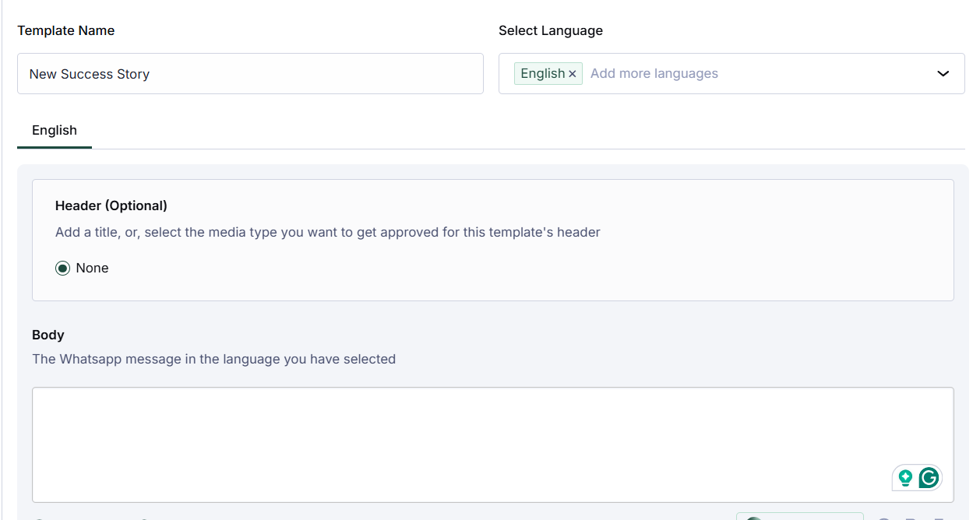Image resolution: width=980 pixels, height=520 pixels.
Task: Click inside the Body message text area
Action: (x=493, y=444)
